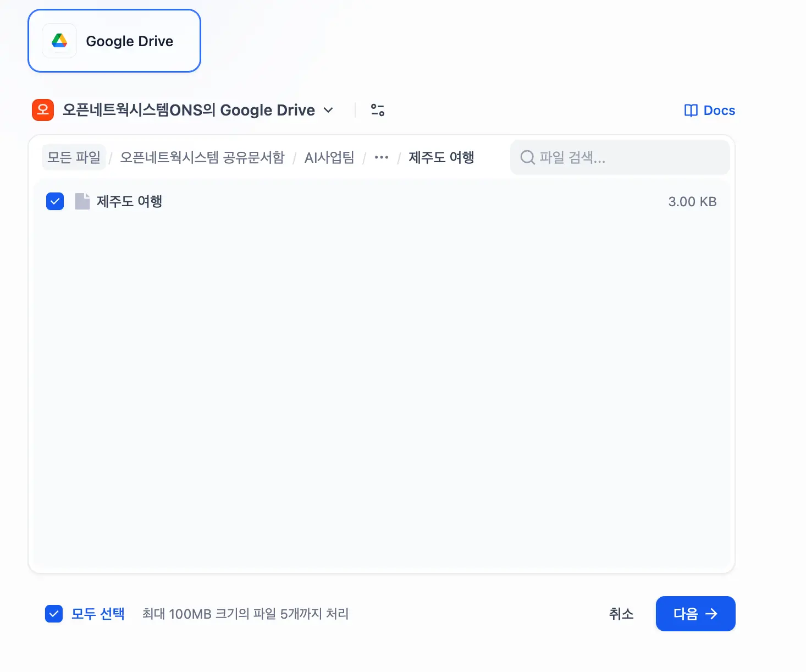Select the 제주도 여행 file name in list
Viewport: 806px width, 672px height.
tap(129, 201)
